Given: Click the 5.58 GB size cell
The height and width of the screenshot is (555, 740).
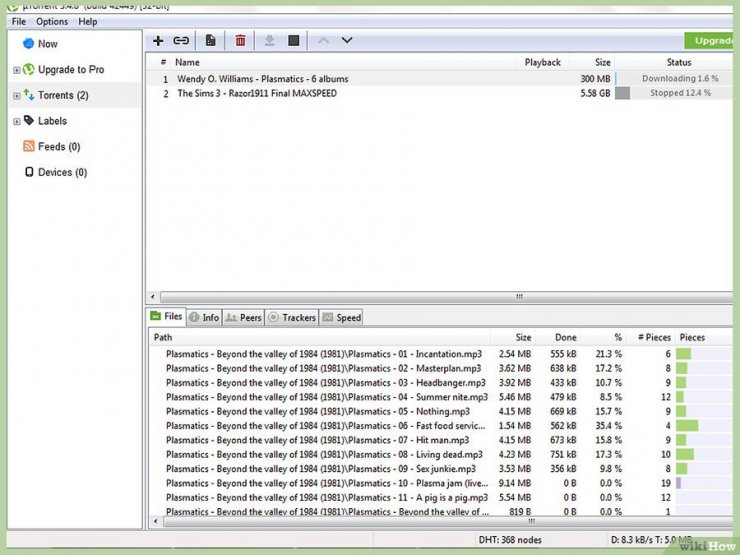Looking at the screenshot, I should tap(595, 93).
